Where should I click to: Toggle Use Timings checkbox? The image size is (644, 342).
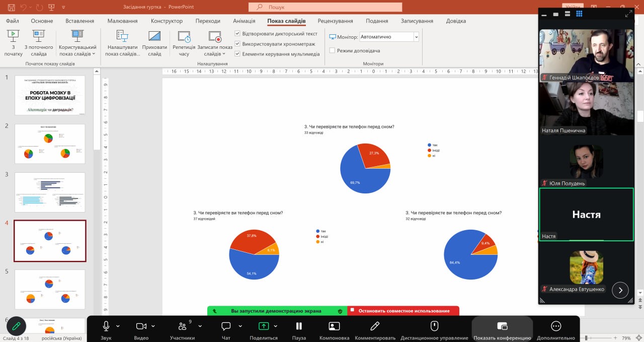click(x=238, y=44)
